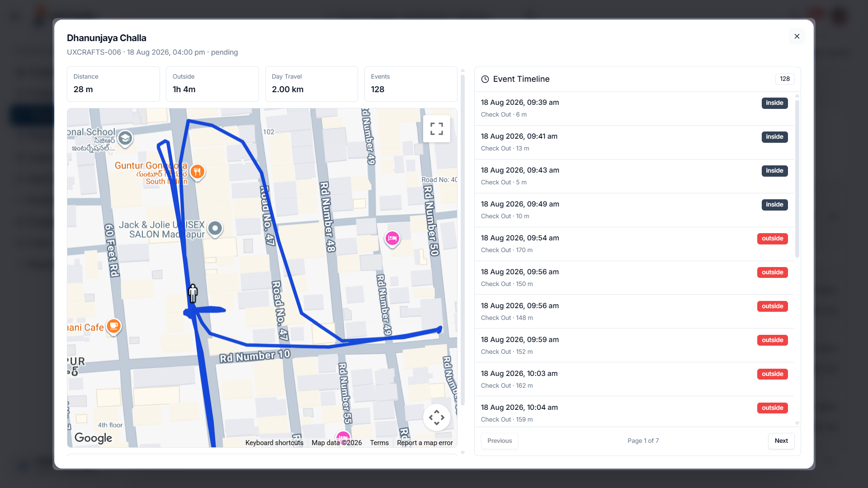Close the Dhanunjaya Challa dialog

click(797, 37)
